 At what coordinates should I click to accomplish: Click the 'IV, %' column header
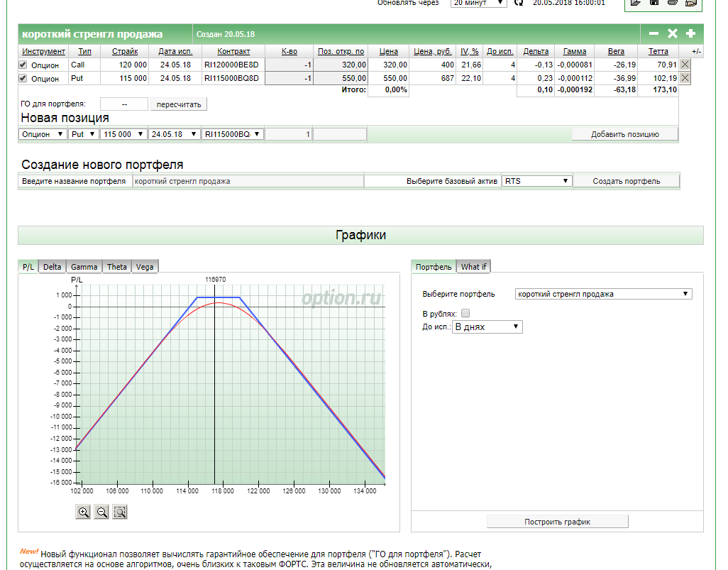coord(470,51)
